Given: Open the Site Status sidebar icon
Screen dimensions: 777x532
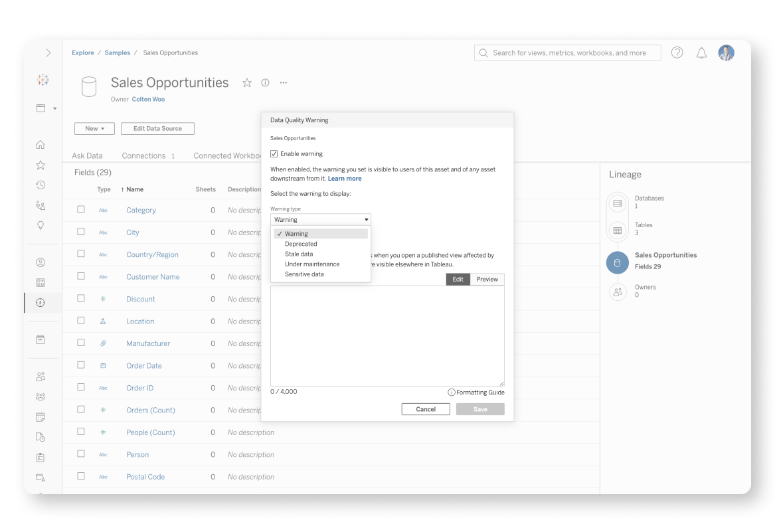Looking at the screenshot, I should click(x=41, y=478).
